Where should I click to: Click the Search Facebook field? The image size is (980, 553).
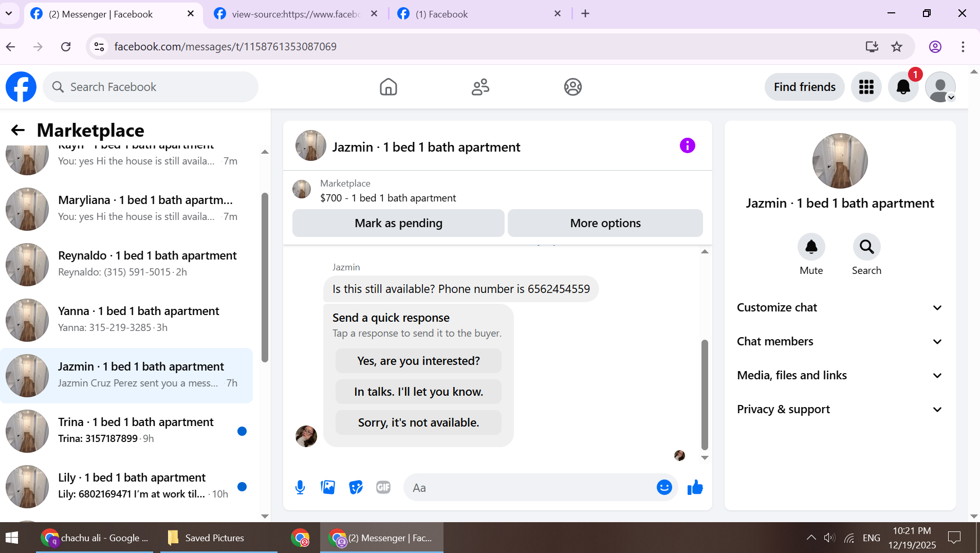pyautogui.click(x=151, y=87)
